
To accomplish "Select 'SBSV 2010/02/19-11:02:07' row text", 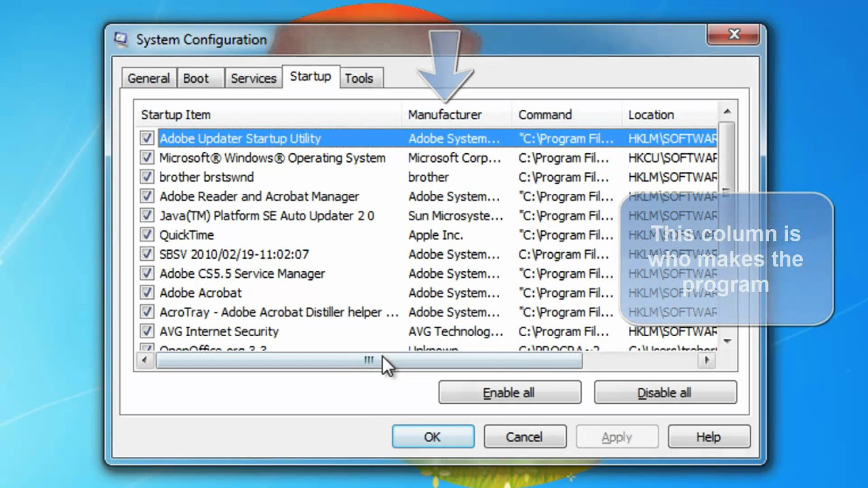I will coord(234,254).
